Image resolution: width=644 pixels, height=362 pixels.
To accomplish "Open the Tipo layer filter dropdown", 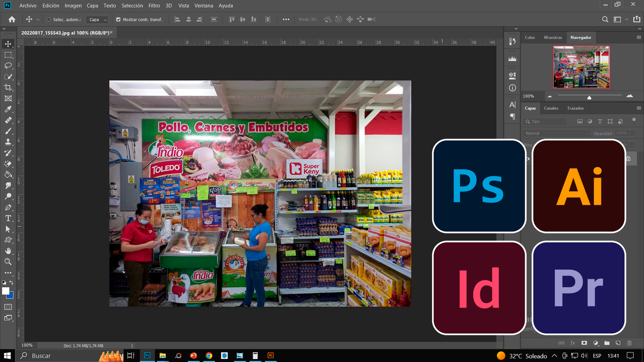I will (x=545, y=121).
